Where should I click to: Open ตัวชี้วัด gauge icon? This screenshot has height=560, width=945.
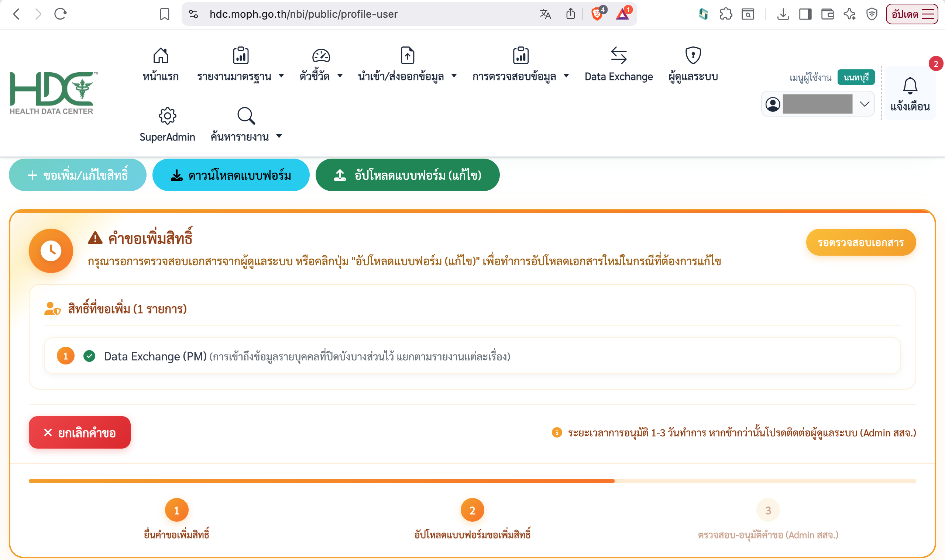point(321,56)
